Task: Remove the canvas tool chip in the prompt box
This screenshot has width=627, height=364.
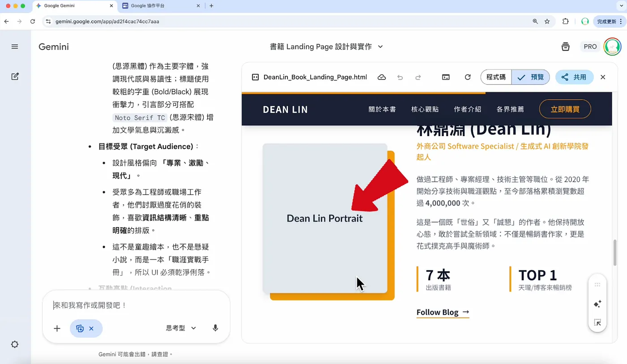Action: (x=91, y=329)
